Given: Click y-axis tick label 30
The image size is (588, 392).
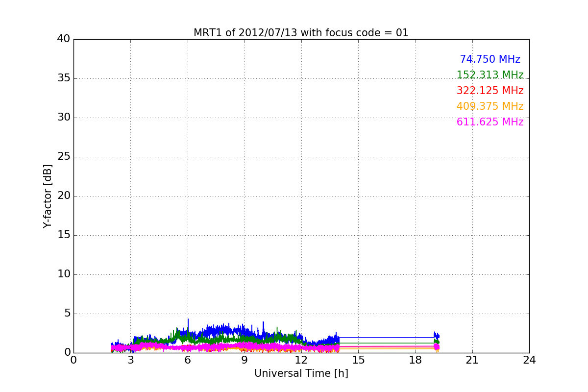Looking at the screenshot, I should (x=64, y=118).
